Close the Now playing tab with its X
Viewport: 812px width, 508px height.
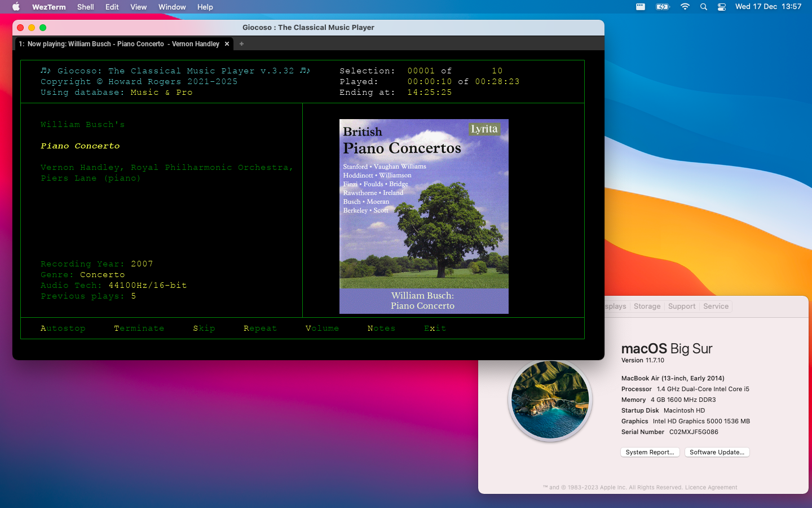227,43
